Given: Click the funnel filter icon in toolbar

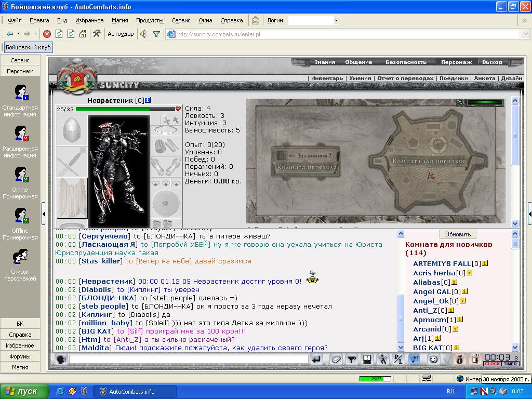Looking at the screenshot, I should (x=156, y=34).
